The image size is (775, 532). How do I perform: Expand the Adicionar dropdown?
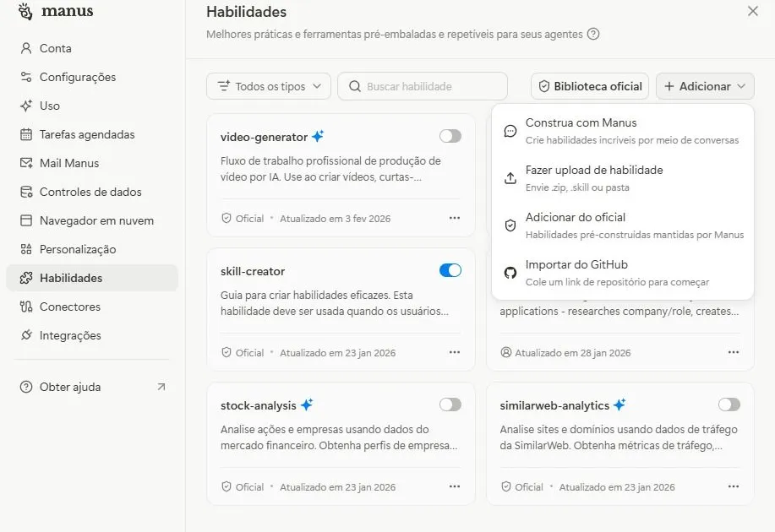tap(704, 85)
